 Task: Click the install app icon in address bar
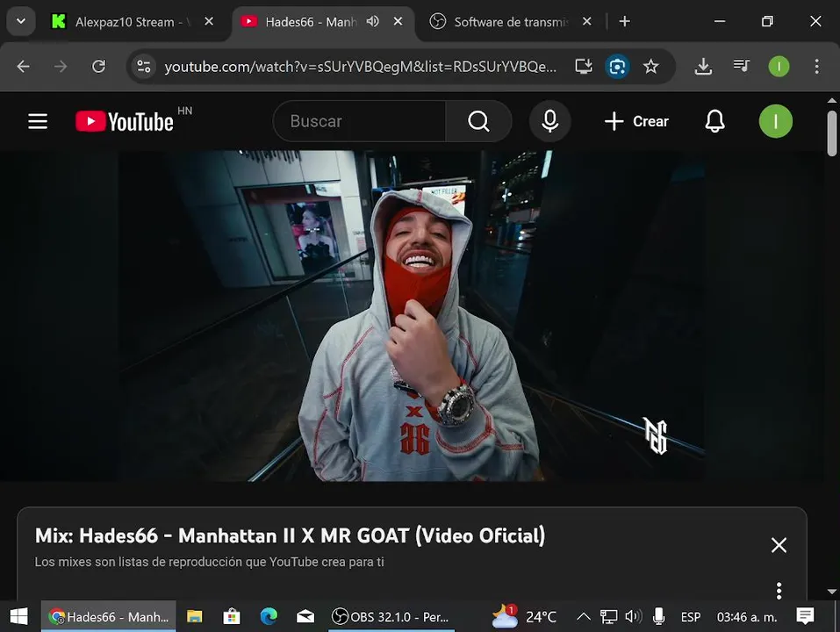click(x=584, y=67)
